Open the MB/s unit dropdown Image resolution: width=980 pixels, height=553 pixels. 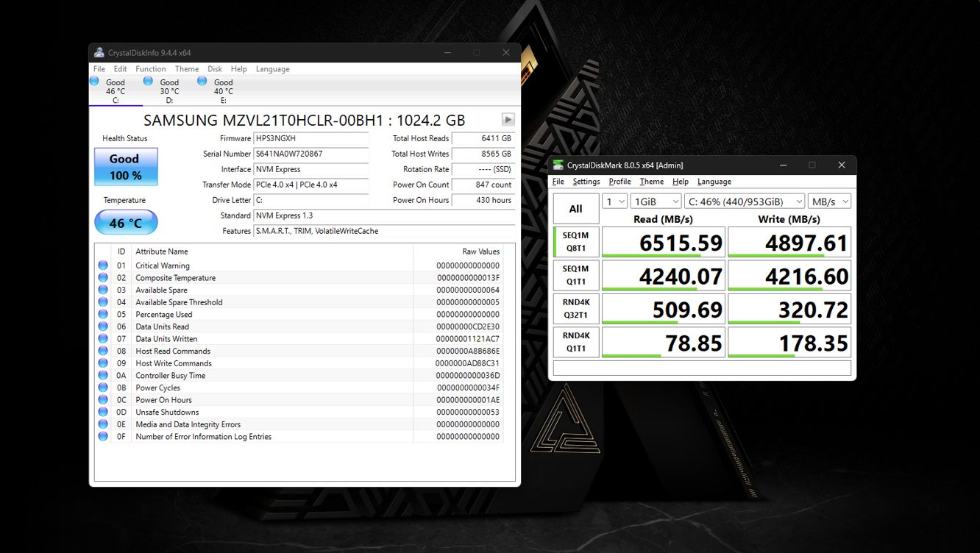point(829,201)
